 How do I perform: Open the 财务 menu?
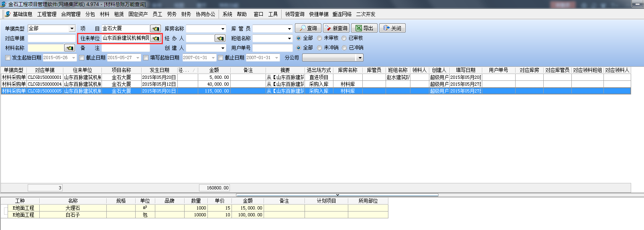tap(186, 14)
